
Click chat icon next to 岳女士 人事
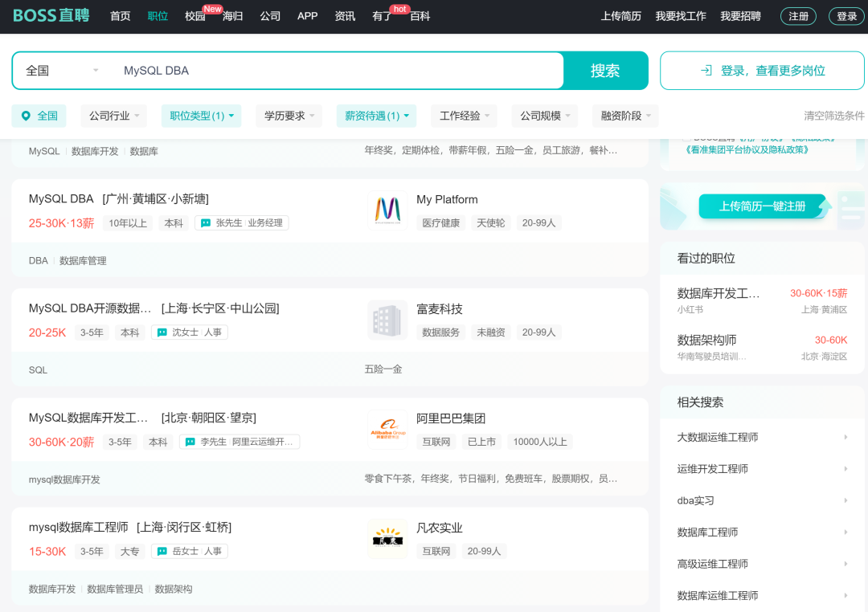(162, 552)
